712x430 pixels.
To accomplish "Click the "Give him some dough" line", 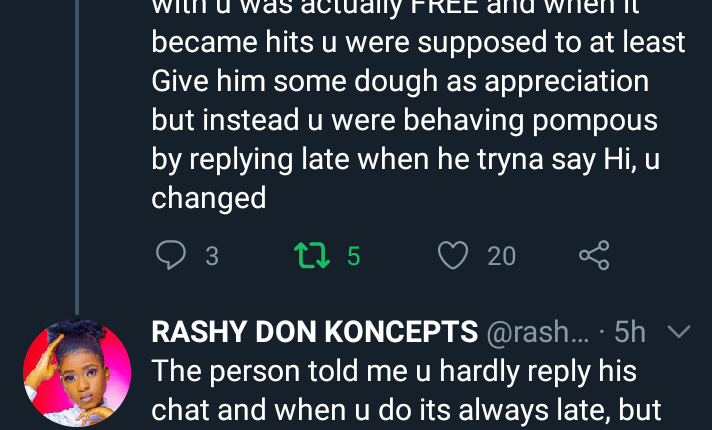I will click(400, 82).
